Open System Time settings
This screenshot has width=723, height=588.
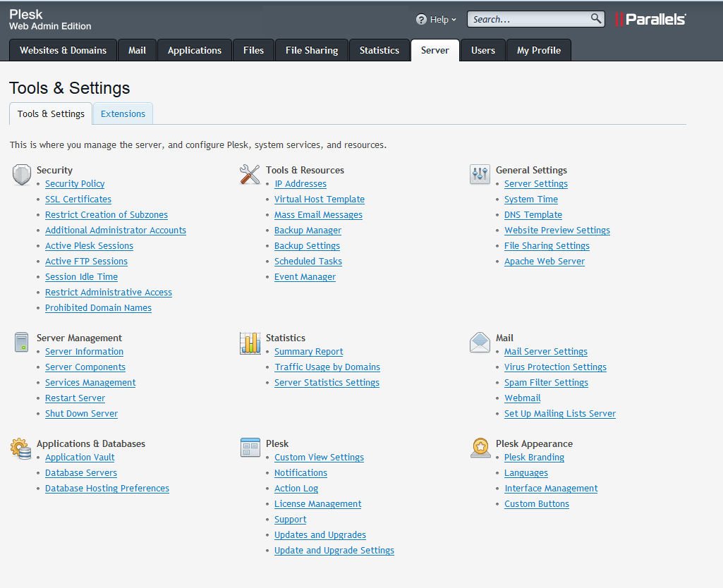click(531, 199)
